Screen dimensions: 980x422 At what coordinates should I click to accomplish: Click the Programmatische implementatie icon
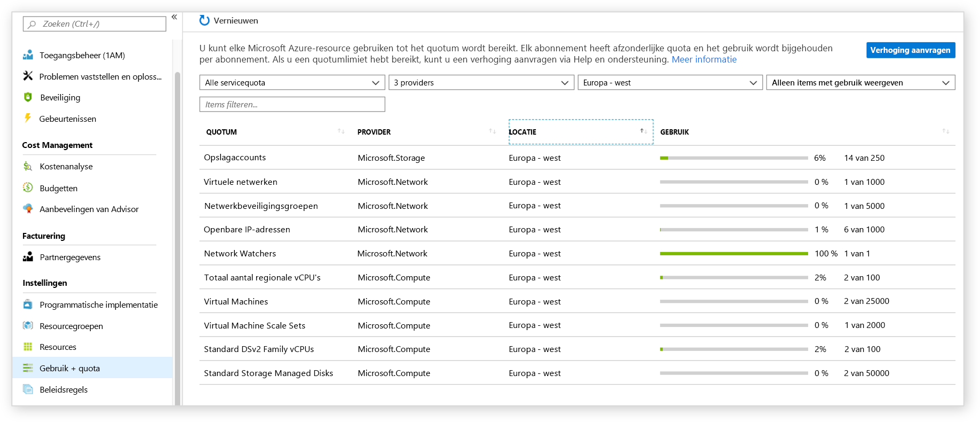(28, 304)
